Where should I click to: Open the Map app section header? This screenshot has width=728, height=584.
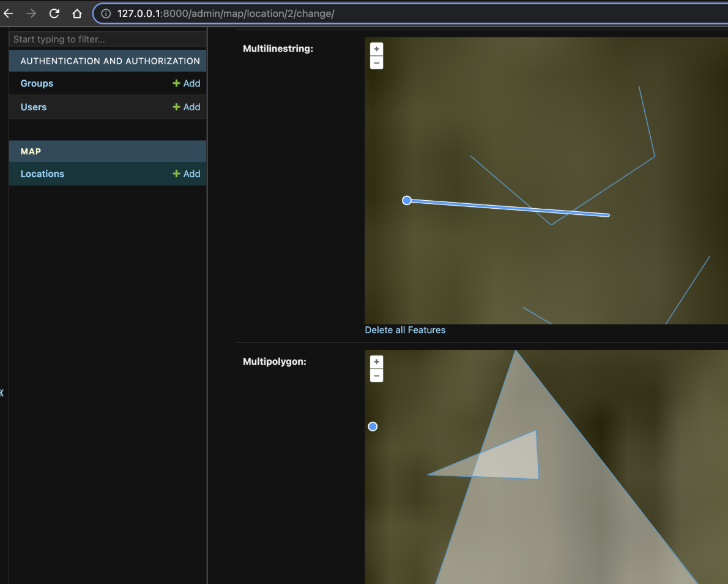point(31,151)
